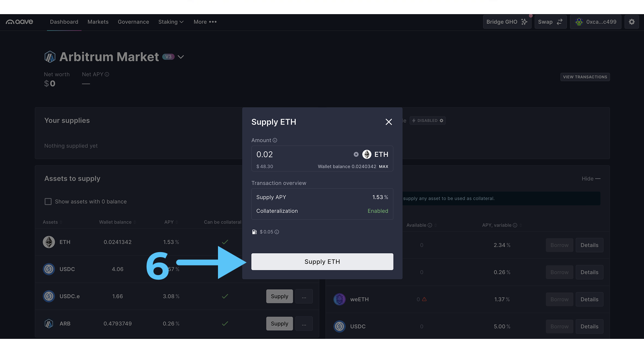This screenshot has height=353, width=644.
Task: Toggle the E-Mode Disabled badge
Action: 428,121
